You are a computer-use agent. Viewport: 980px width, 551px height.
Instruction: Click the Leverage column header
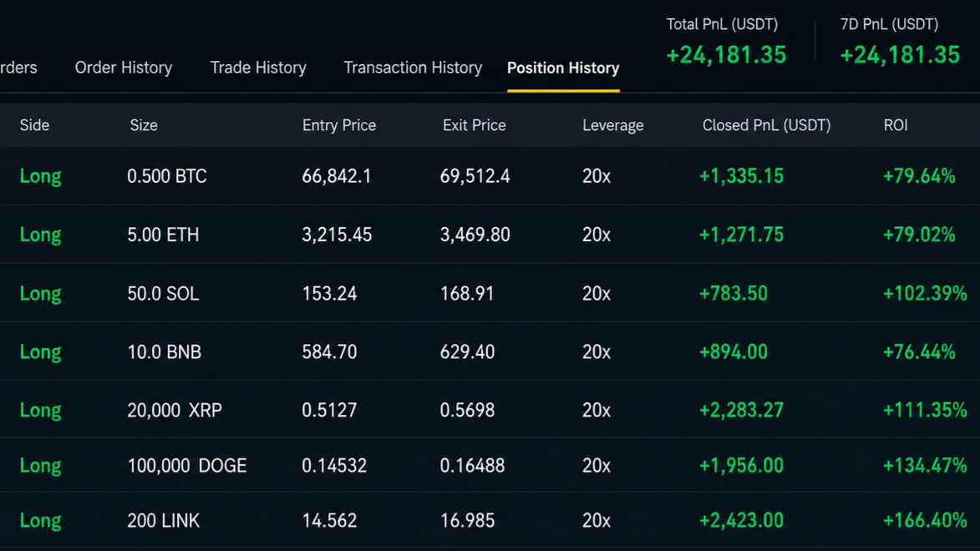pos(613,125)
